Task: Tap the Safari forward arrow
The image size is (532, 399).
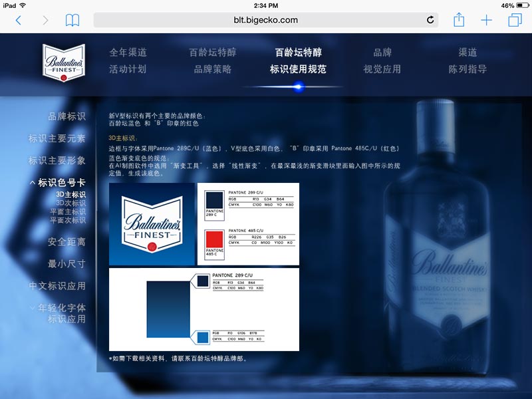Action: [x=45, y=20]
